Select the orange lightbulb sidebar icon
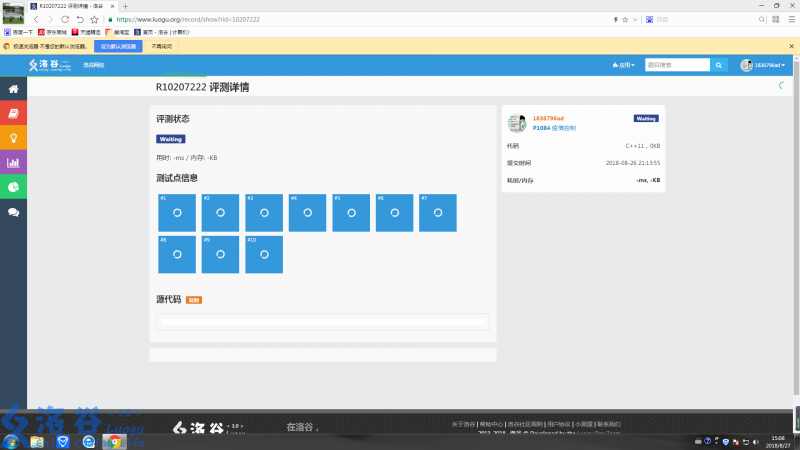 tap(13, 138)
